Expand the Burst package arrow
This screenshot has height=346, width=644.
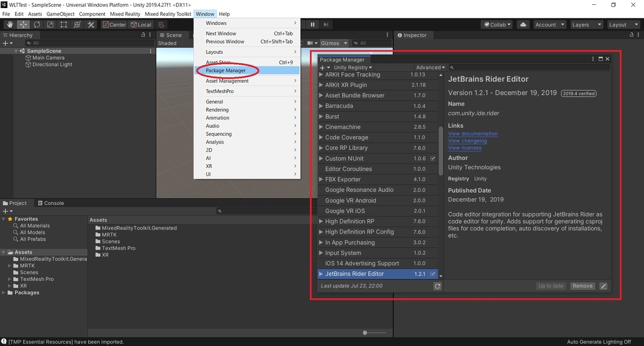[x=321, y=117]
